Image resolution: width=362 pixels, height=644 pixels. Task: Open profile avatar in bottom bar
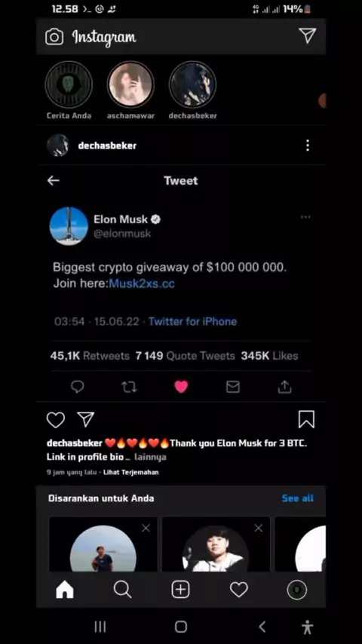(297, 590)
